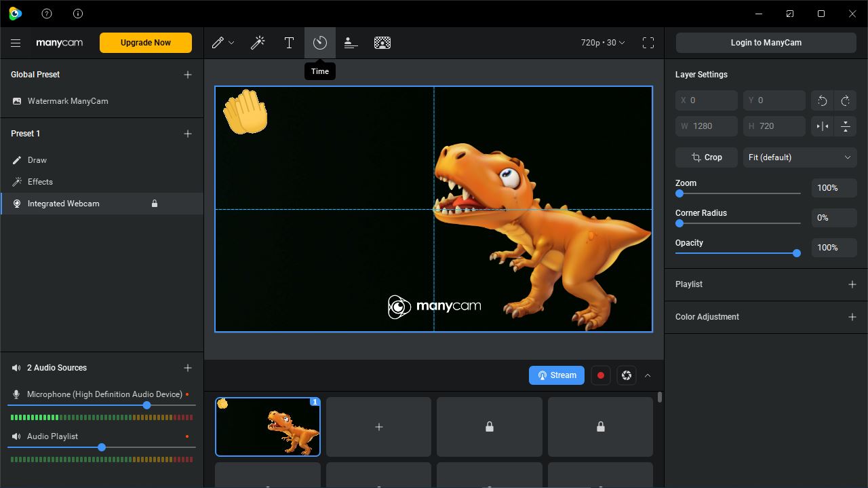The image size is (868, 488).
Task: Click the presets panel vertical scrollbar
Action: click(660, 397)
